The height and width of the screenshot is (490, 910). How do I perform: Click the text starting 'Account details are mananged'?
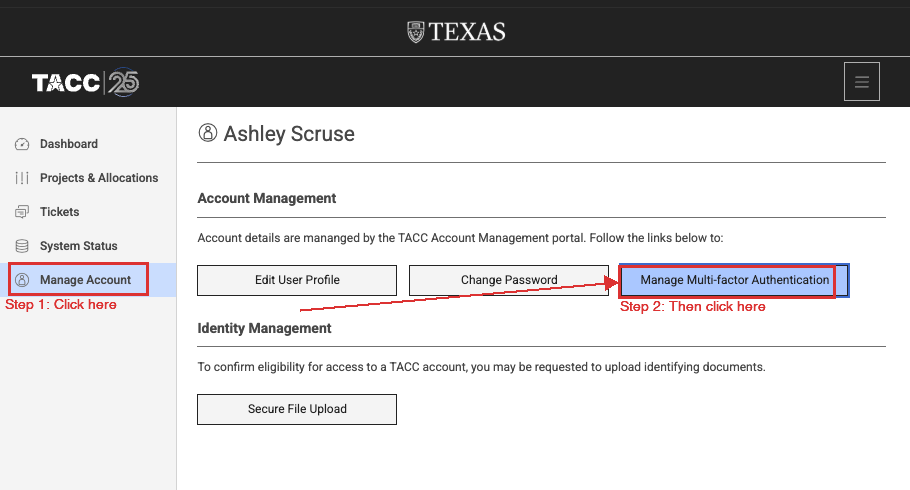(460, 238)
